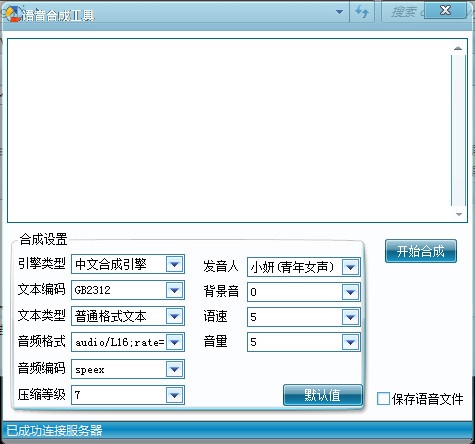Click the background window search box

(403, 12)
